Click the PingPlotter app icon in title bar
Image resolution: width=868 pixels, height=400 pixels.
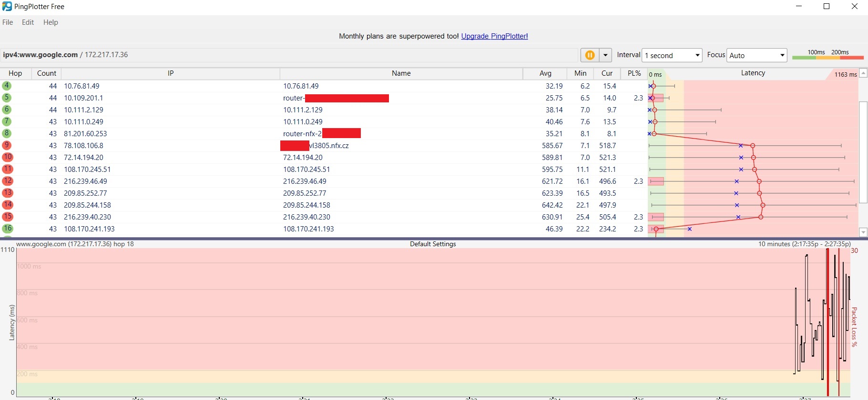[x=7, y=6]
